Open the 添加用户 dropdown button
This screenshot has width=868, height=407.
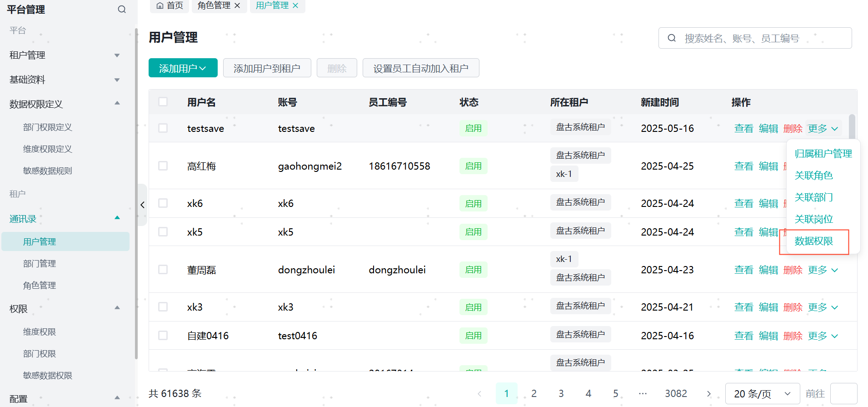183,68
